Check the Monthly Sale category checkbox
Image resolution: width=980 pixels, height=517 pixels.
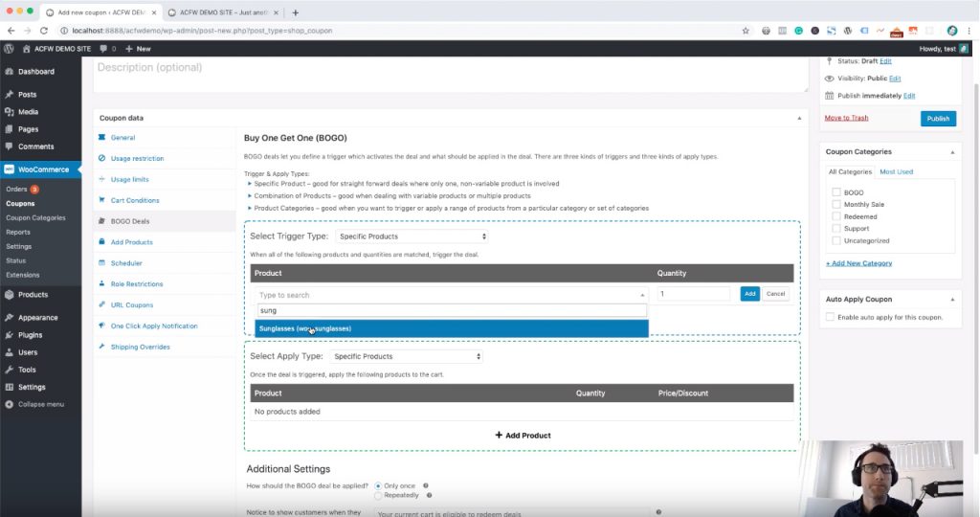[x=836, y=205]
